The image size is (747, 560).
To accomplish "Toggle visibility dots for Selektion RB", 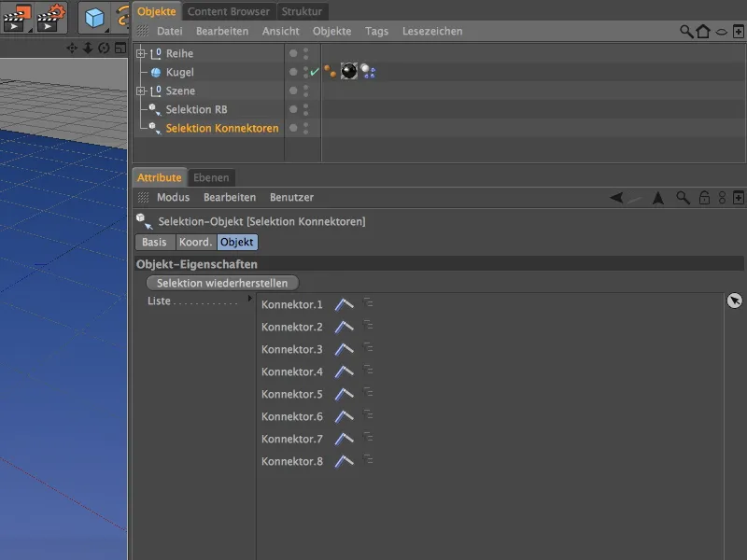I will pyautogui.click(x=306, y=109).
